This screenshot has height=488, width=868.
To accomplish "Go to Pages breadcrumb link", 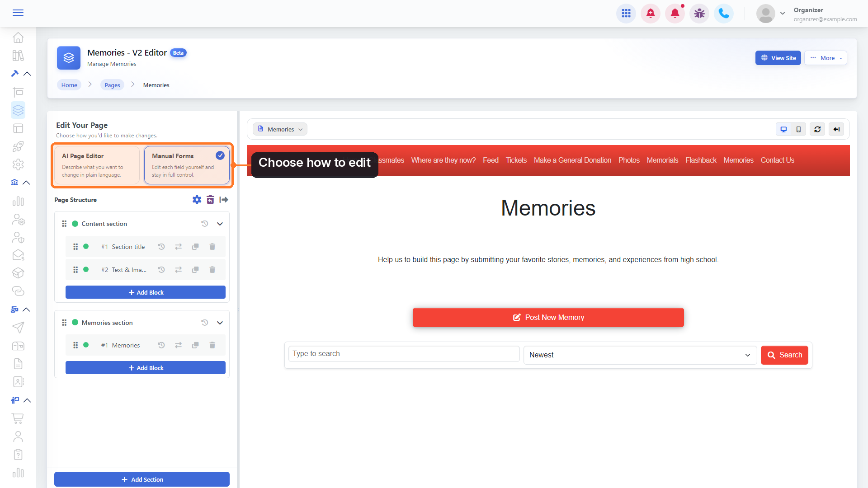I will [x=112, y=85].
